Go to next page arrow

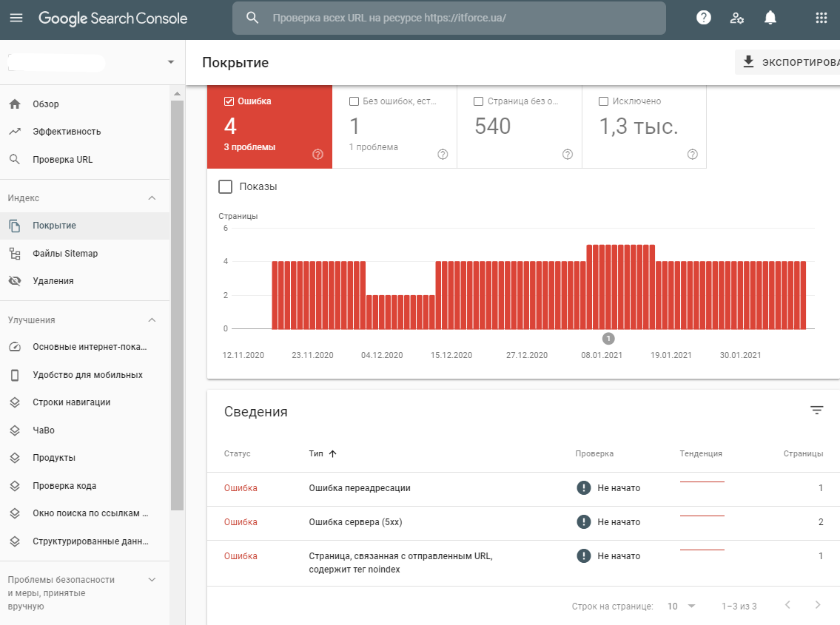[x=817, y=605]
